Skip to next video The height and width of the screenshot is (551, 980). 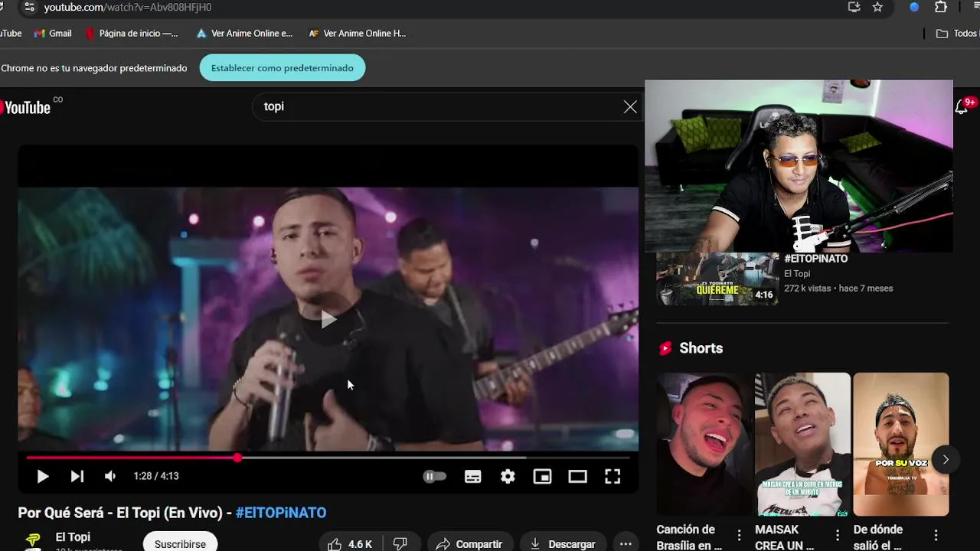pos(77,476)
